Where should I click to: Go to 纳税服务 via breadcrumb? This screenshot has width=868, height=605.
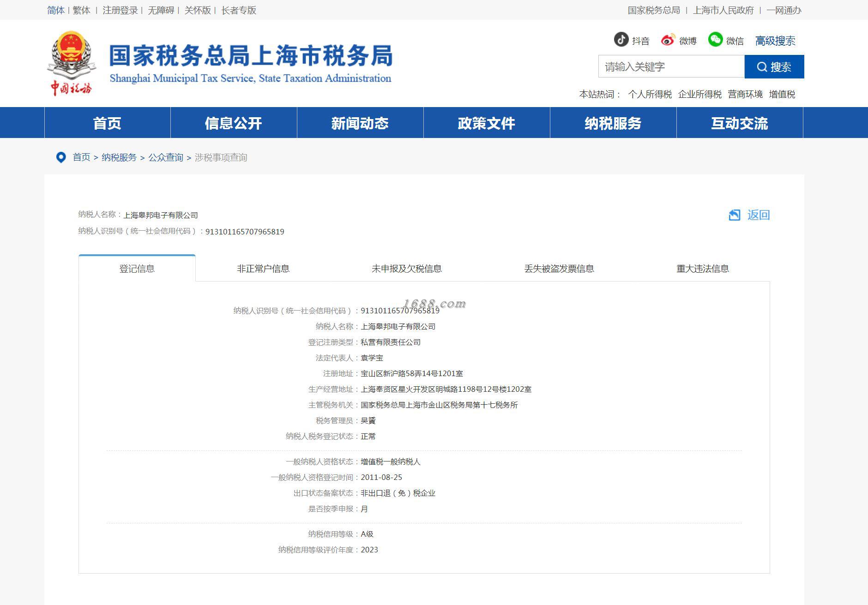click(x=119, y=157)
